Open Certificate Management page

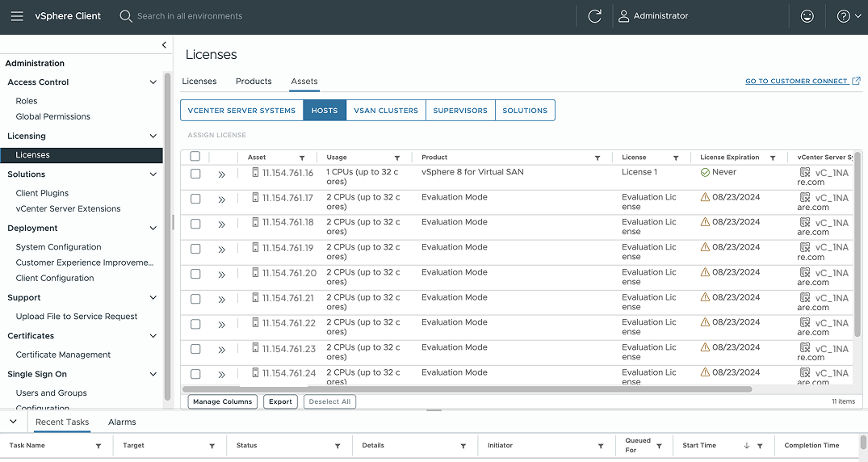click(63, 355)
